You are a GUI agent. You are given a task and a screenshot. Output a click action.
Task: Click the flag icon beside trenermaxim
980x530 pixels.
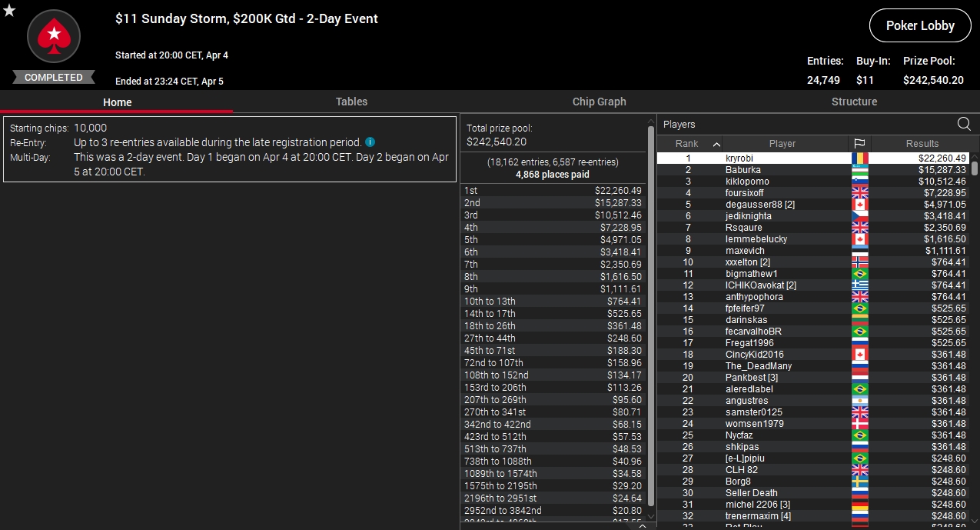click(859, 516)
